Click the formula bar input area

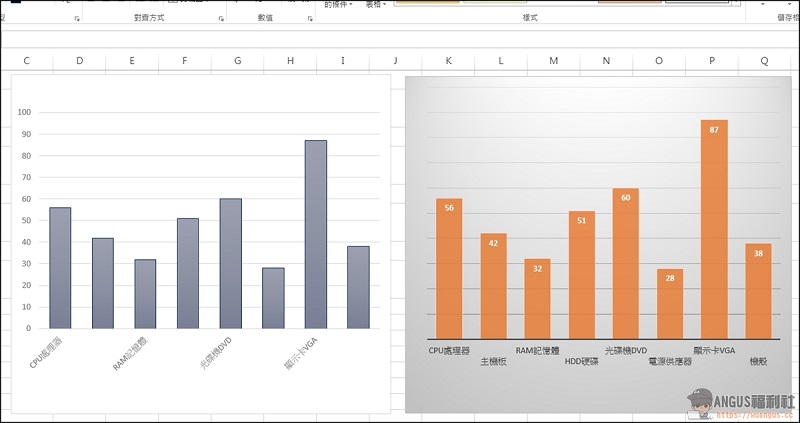(400, 38)
